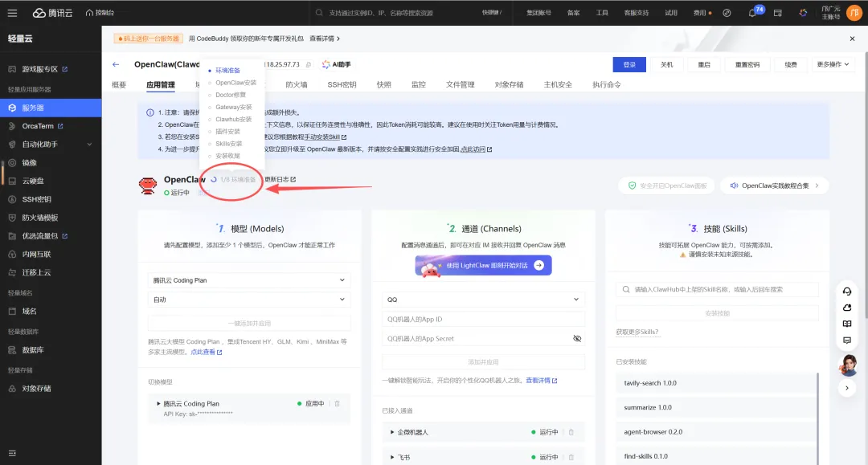Click the 防火墙模板 sidebar icon
868x465 pixels.
coord(12,218)
